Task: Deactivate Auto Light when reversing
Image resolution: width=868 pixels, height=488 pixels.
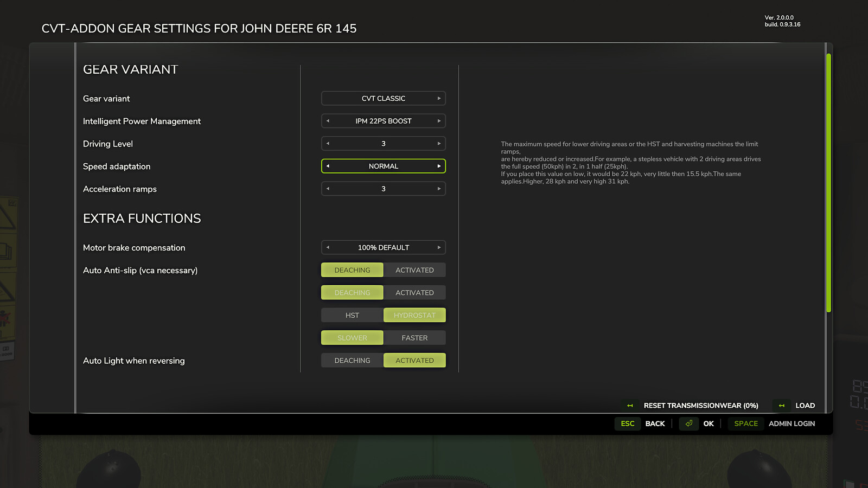Action: tap(352, 360)
